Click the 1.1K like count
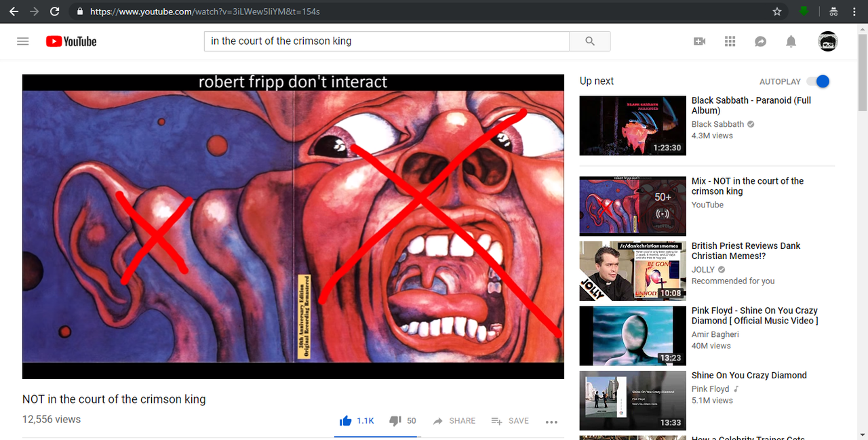This screenshot has height=440, width=868. pyautogui.click(x=366, y=421)
